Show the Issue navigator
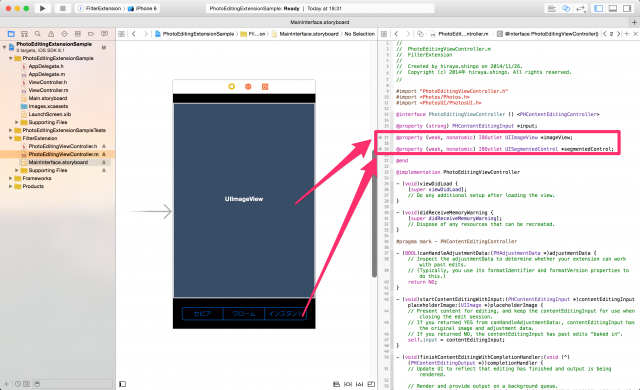Screen dimensions: 640x390 point(51,34)
